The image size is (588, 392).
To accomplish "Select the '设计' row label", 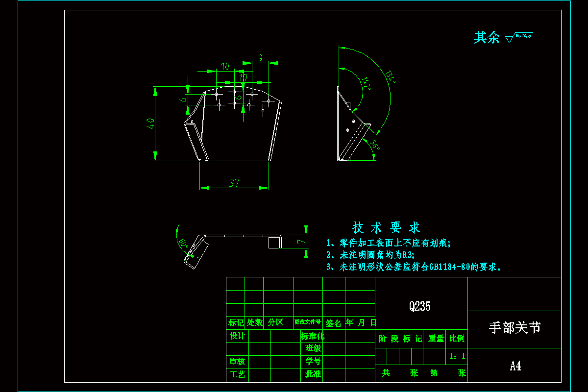I will (237, 336).
